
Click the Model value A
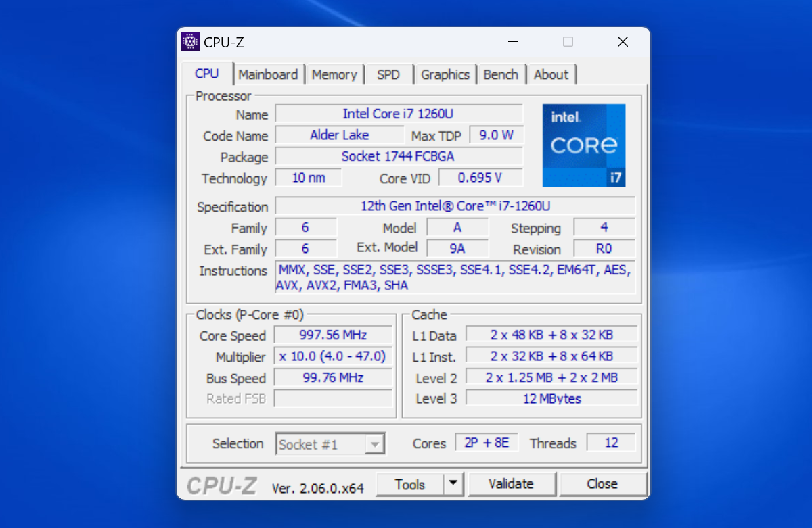coord(457,228)
